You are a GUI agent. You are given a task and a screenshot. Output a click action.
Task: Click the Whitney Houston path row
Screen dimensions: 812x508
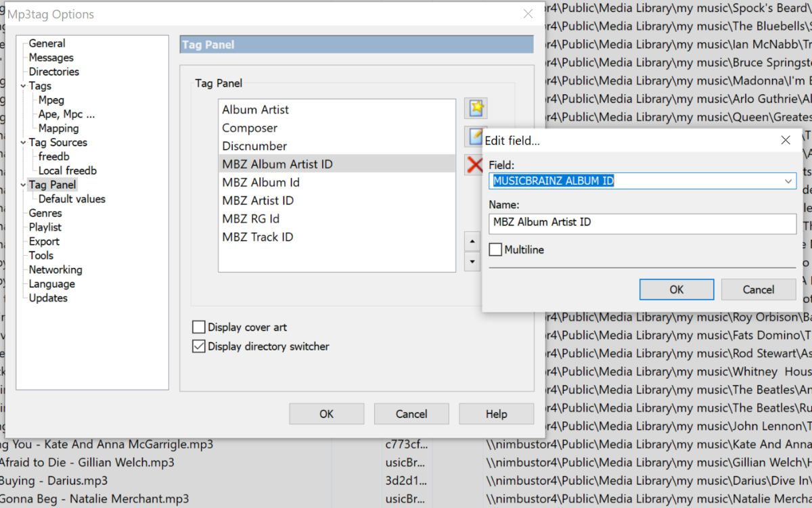point(678,371)
